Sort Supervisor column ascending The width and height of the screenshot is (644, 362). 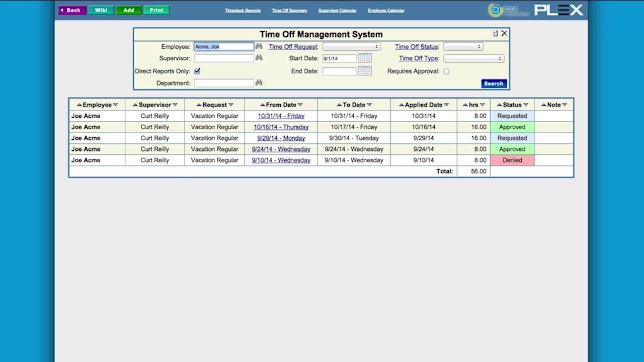[x=135, y=105]
